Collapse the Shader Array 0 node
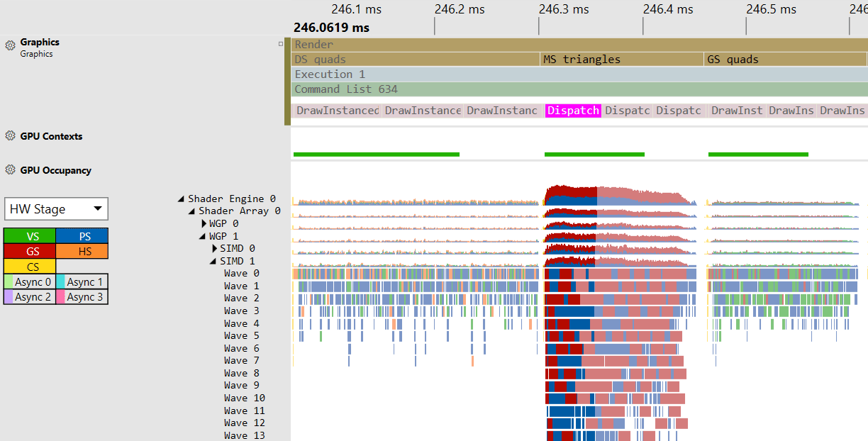The width and height of the screenshot is (868, 441). [x=192, y=211]
